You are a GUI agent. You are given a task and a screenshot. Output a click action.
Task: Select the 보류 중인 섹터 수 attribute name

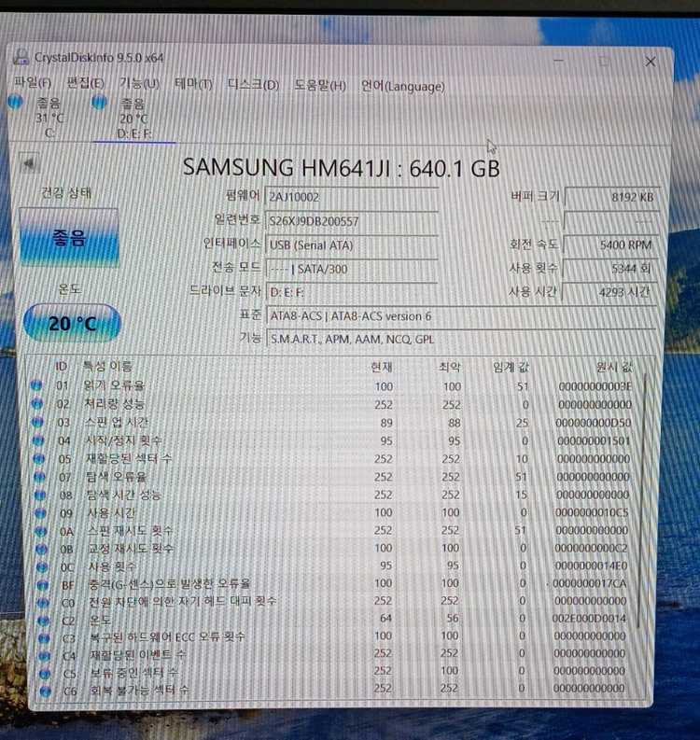133,672
